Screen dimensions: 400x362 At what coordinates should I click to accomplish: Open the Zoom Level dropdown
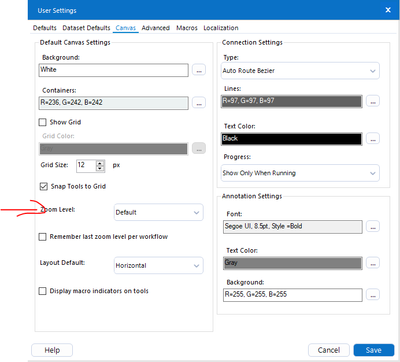[x=159, y=212]
